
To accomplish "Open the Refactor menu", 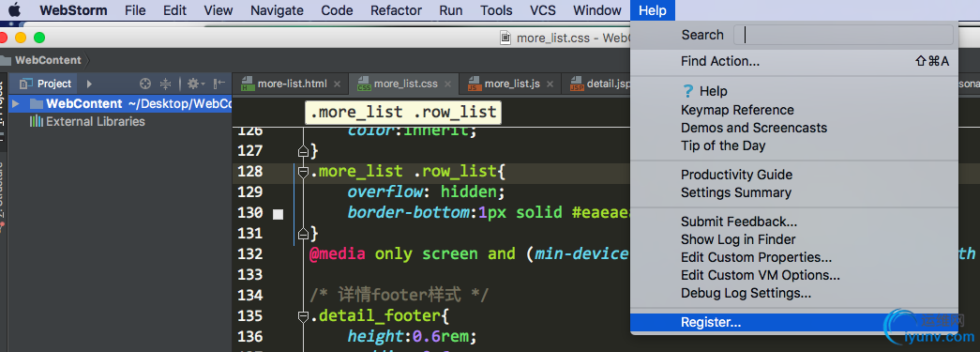I will [x=396, y=10].
